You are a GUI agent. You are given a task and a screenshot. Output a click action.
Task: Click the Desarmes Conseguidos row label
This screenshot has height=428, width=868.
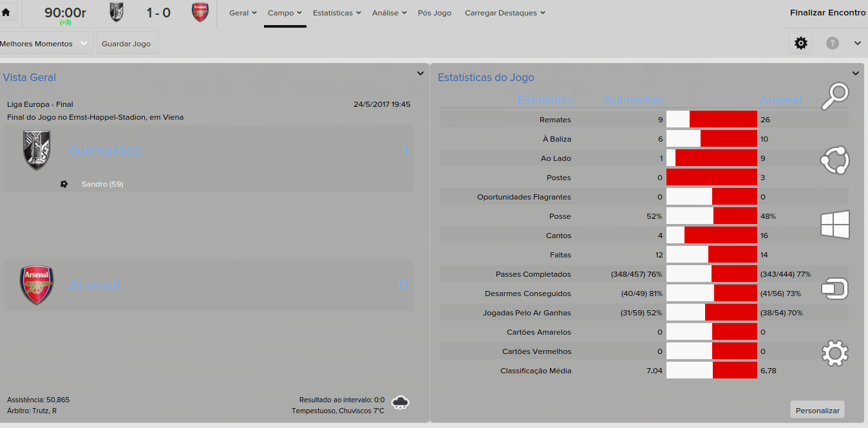pyautogui.click(x=528, y=293)
